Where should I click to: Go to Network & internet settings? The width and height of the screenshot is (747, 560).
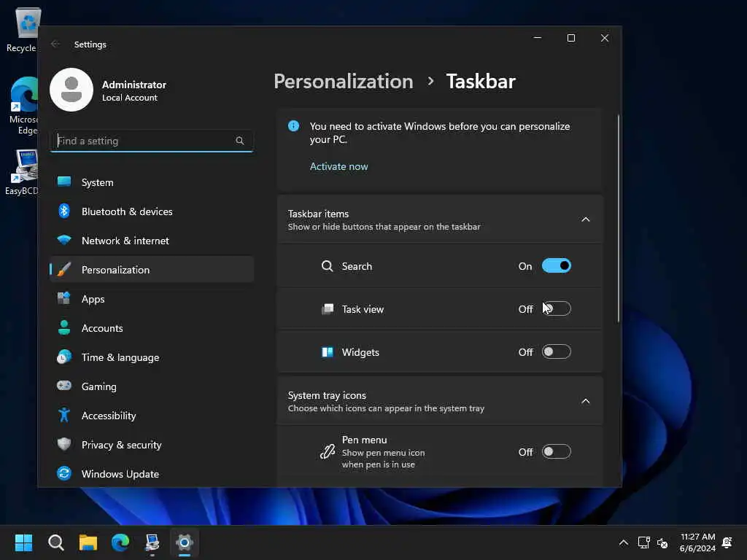pyautogui.click(x=152, y=241)
